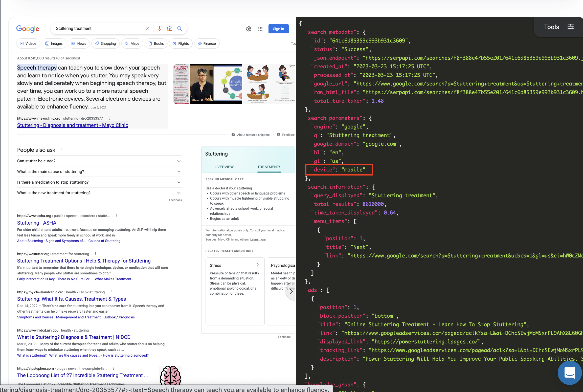Open three-dot menu on Mayo Clinic result
Screen dimensions: 583x392
(109, 118)
